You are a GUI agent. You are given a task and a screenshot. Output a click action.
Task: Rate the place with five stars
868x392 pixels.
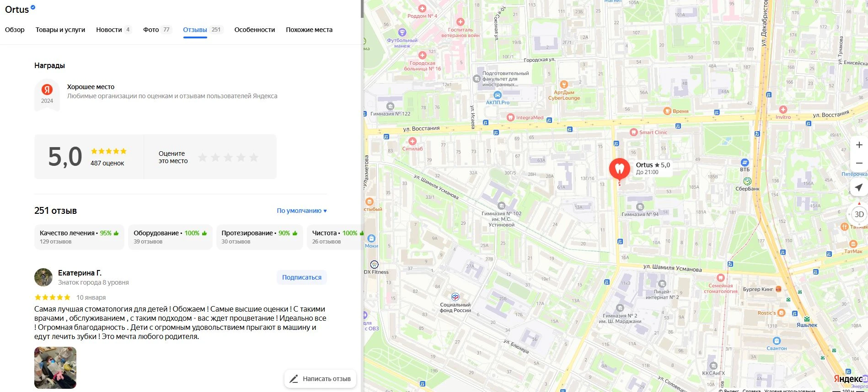pos(254,158)
